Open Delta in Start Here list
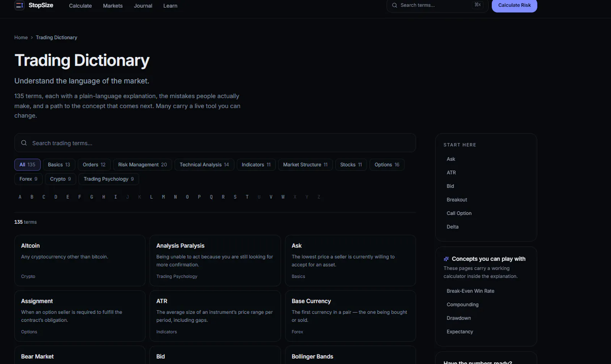The height and width of the screenshot is (364, 611). tap(453, 227)
